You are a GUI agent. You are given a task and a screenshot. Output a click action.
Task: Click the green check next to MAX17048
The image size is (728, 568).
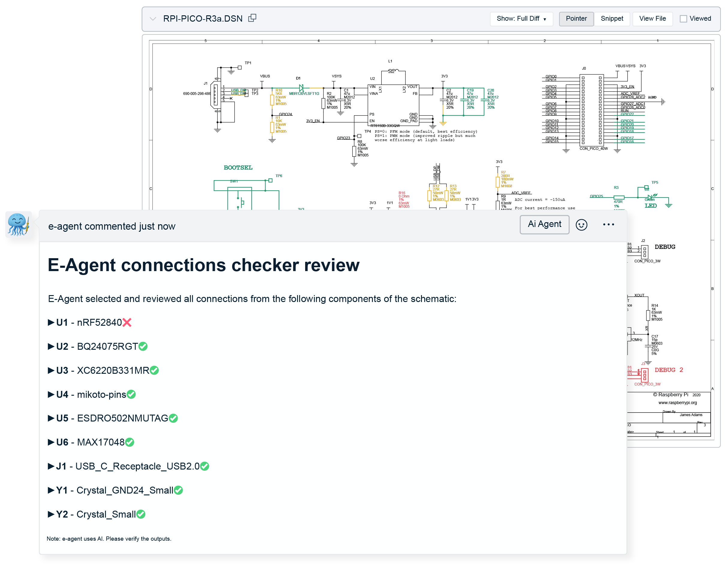[x=130, y=442]
